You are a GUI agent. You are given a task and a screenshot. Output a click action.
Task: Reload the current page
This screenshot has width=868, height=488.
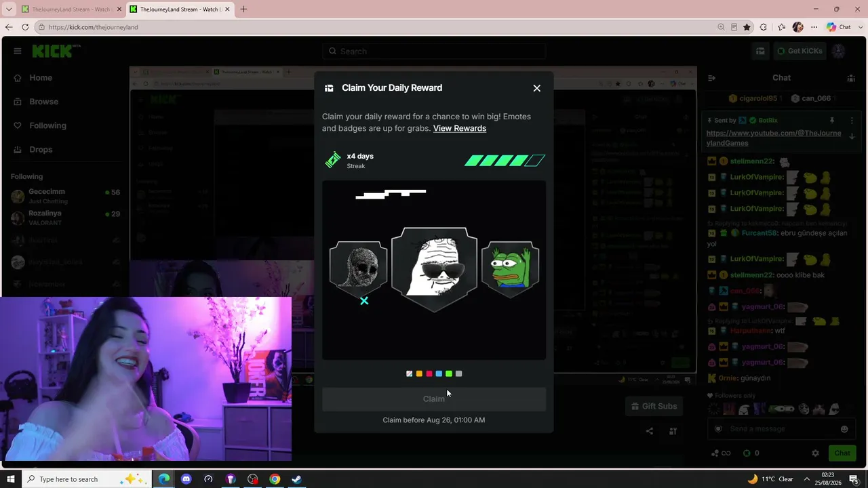point(25,27)
